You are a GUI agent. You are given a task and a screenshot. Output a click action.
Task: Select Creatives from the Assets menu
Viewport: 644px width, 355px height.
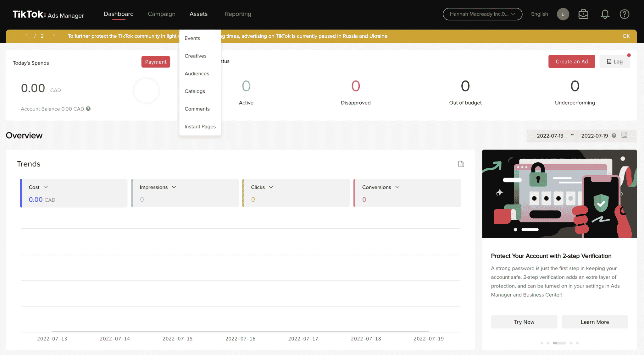point(196,56)
